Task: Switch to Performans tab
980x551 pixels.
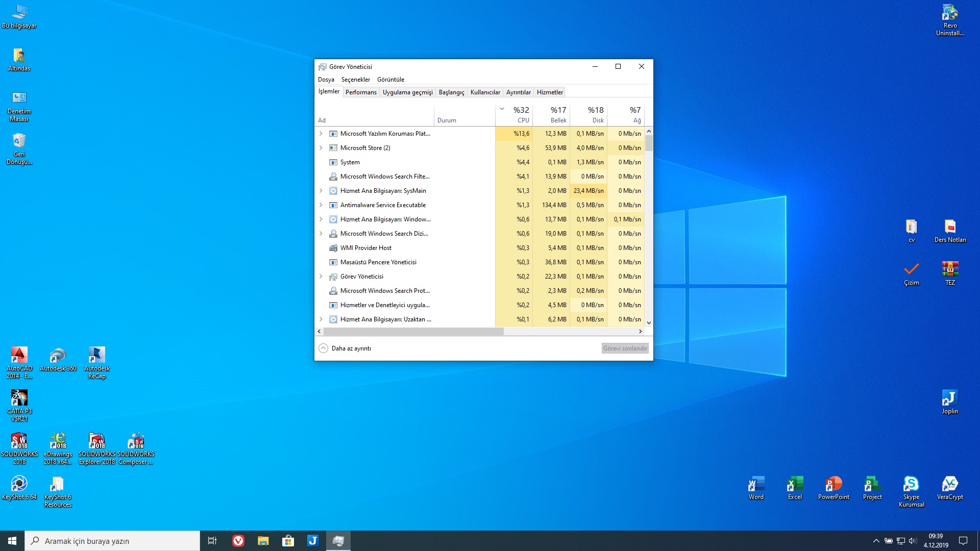Action: pyautogui.click(x=361, y=92)
